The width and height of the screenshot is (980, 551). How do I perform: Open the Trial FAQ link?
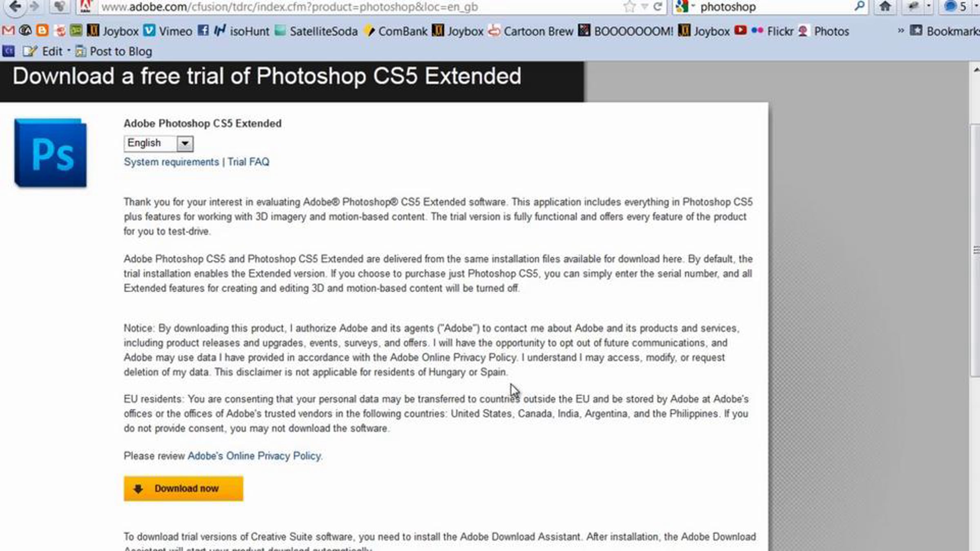tap(248, 162)
